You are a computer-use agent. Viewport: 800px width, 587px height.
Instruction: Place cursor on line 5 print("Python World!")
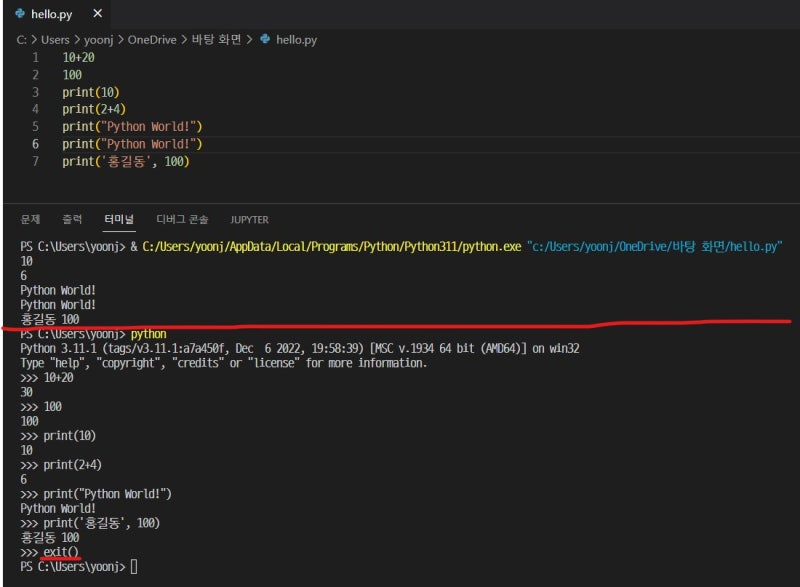[x=132, y=126]
